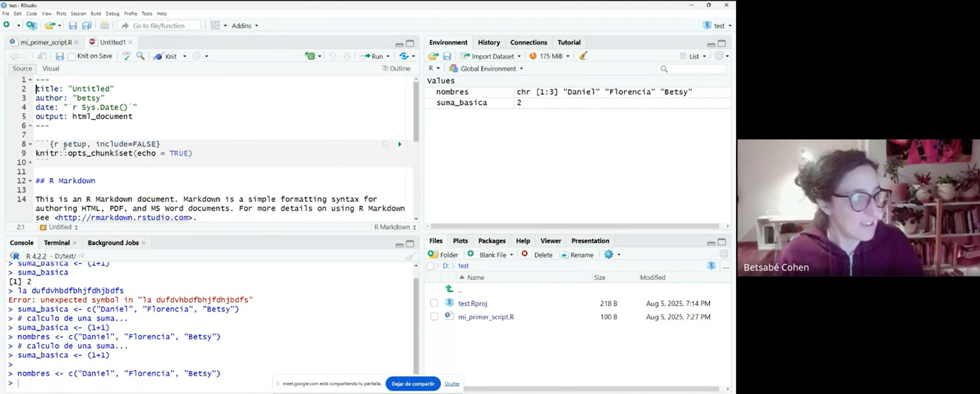Select the mi_primer_script.R file checkbox
The height and width of the screenshot is (394, 980).
[x=434, y=317]
